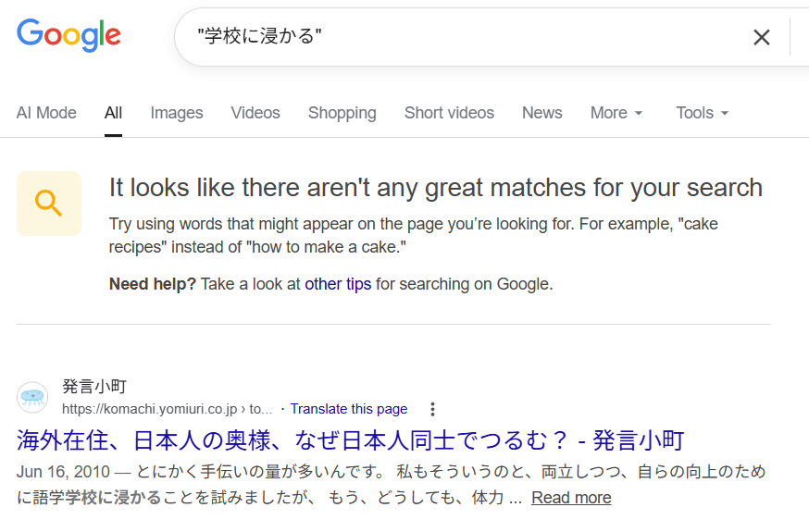Clear the search box with X icon
This screenshot has height=532, width=809.
coord(761,37)
